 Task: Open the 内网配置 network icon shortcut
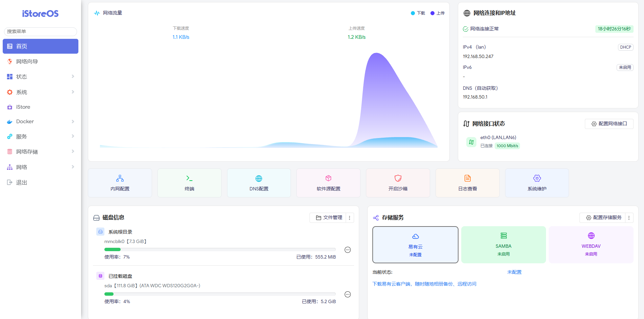120,183
